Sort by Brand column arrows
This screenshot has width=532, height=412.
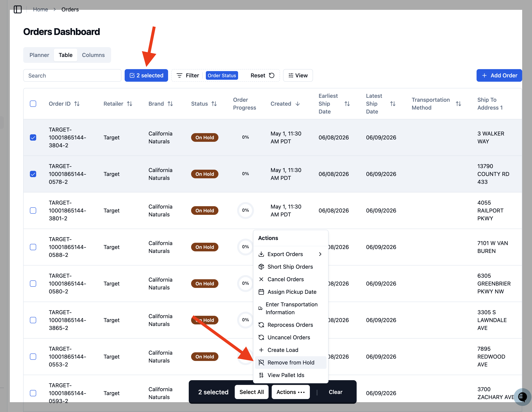170,104
